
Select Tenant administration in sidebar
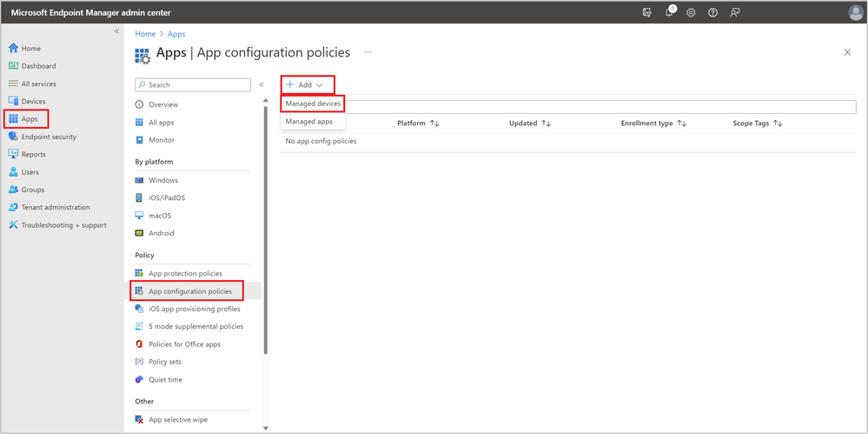56,207
